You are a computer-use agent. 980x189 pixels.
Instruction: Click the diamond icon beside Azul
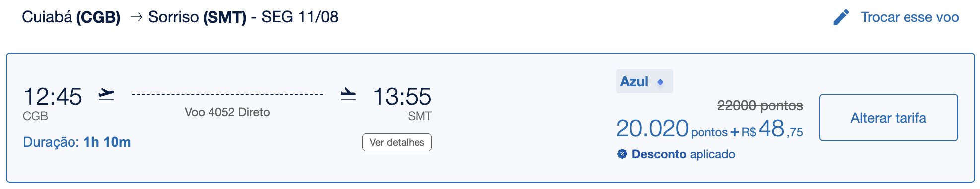660,82
